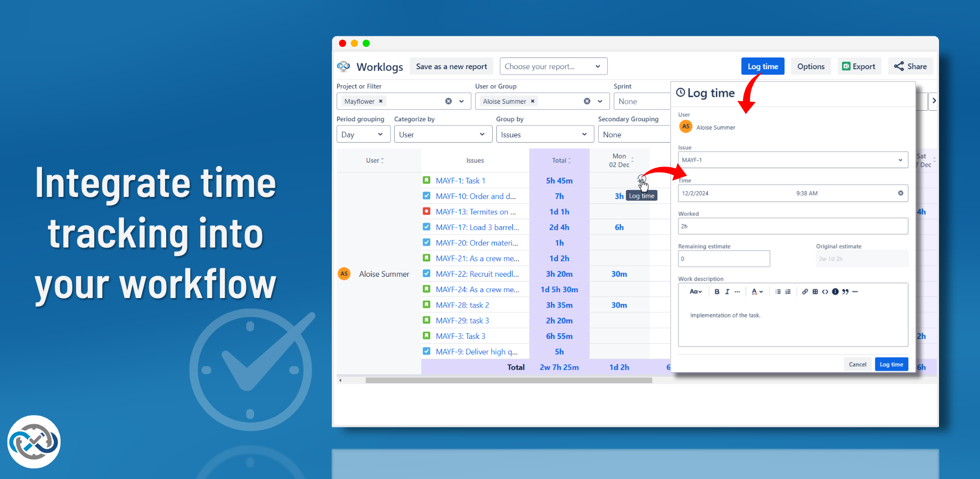Toggle italic in work description editor

[x=727, y=292]
